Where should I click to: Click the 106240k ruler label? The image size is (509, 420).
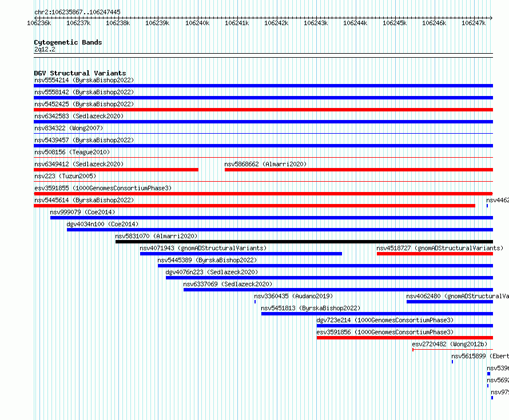(x=197, y=23)
